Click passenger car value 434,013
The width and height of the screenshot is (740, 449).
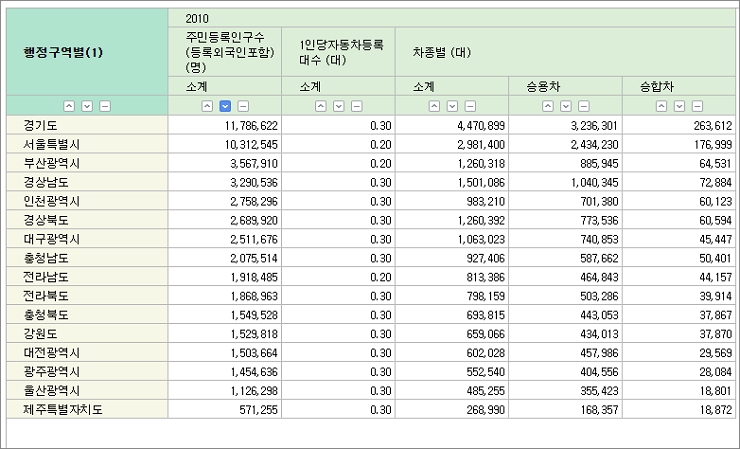tap(599, 334)
